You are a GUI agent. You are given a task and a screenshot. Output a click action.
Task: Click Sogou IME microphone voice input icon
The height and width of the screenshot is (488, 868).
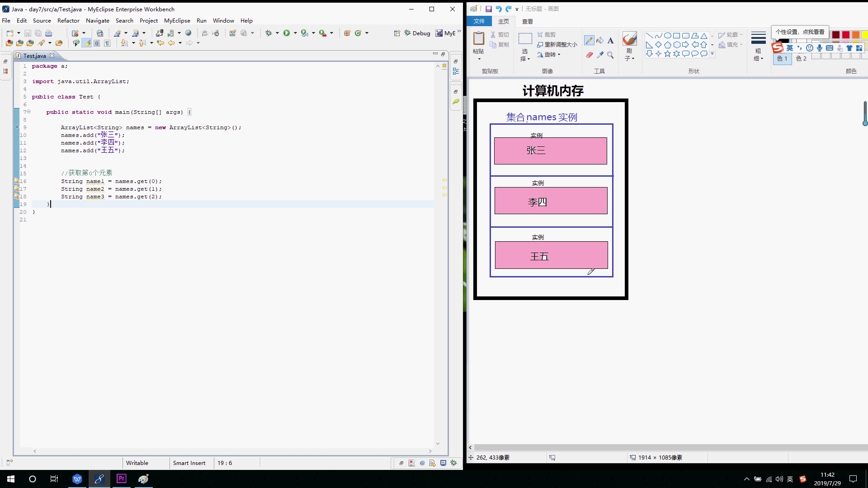(x=820, y=48)
